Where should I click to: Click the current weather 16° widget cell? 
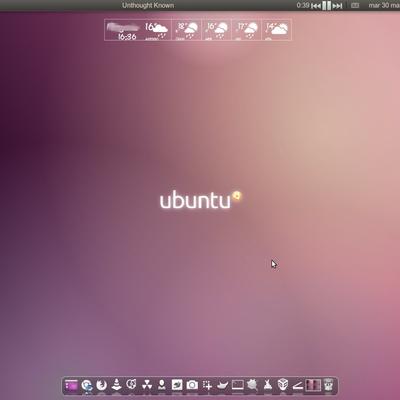(156, 30)
